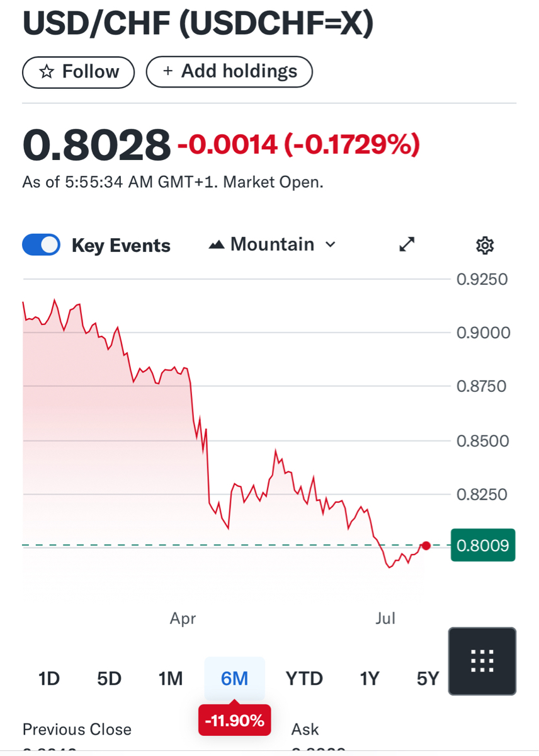Open the Mountain chart type dropdown

pyautogui.click(x=272, y=244)
